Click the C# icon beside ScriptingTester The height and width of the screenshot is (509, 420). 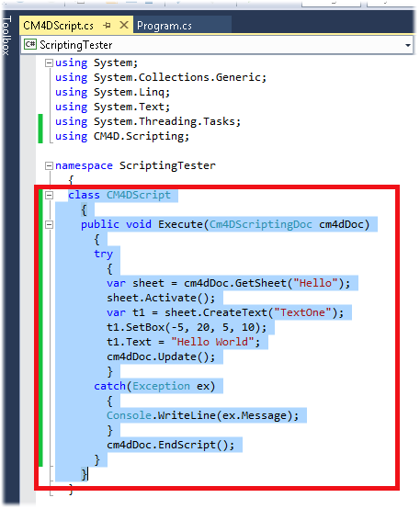(30, 44)
